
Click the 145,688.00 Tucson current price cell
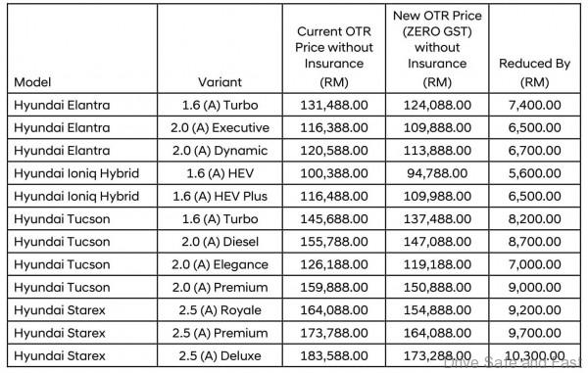334,219
